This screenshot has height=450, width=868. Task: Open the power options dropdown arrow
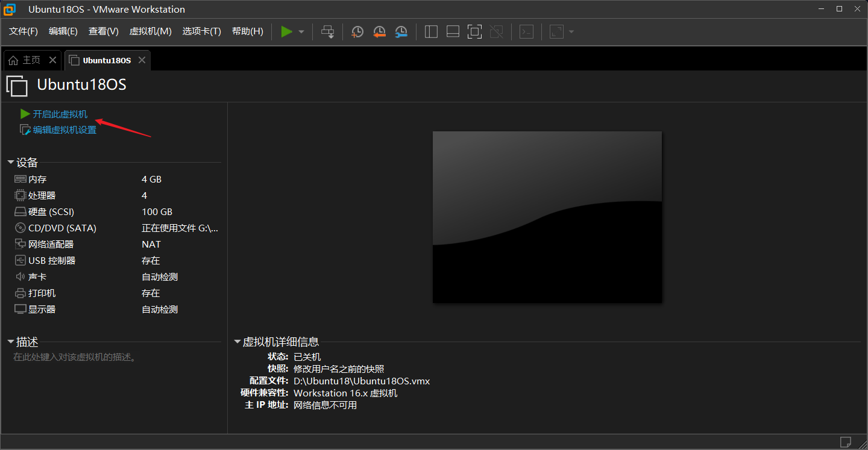301,32
